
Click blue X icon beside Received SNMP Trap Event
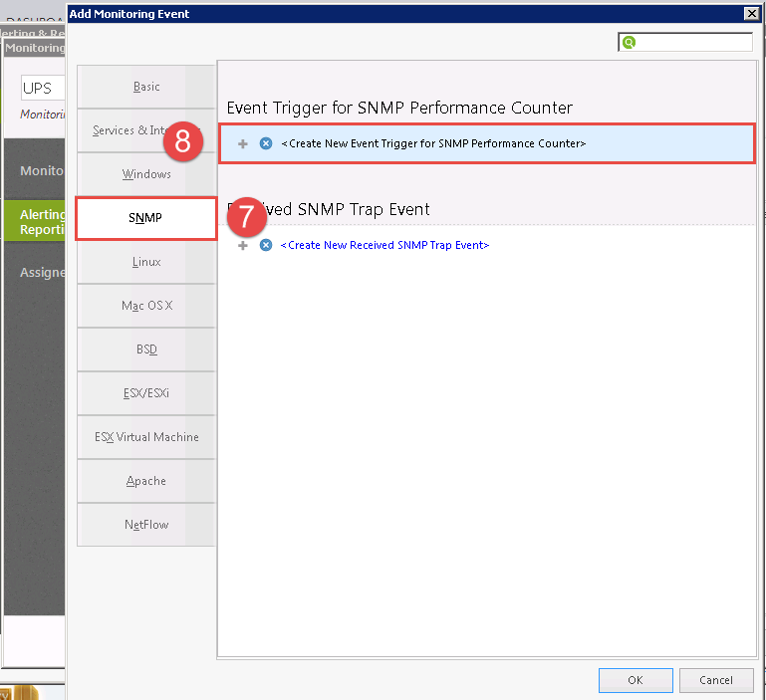point(266,245)
